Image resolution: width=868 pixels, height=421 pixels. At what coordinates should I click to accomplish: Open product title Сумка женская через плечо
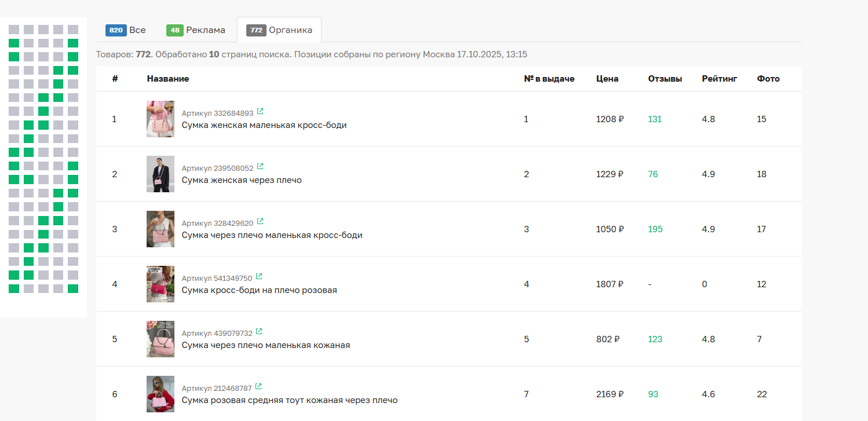(x=242, y=180)
